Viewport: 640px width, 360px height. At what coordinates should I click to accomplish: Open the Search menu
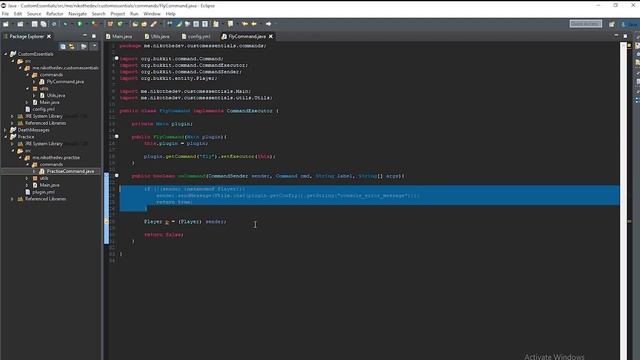click(x=98, y=14)
